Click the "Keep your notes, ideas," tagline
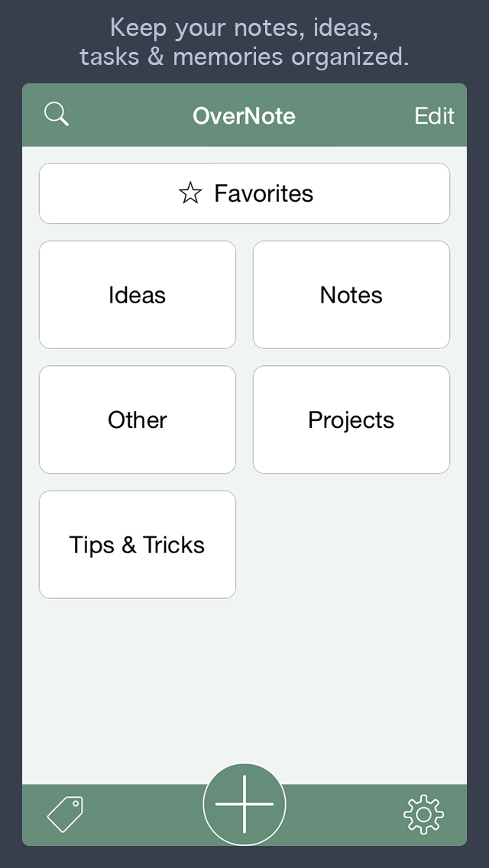The width and height of the screenshot is (489, 868). pyautogui.click(x=244, y=28)
